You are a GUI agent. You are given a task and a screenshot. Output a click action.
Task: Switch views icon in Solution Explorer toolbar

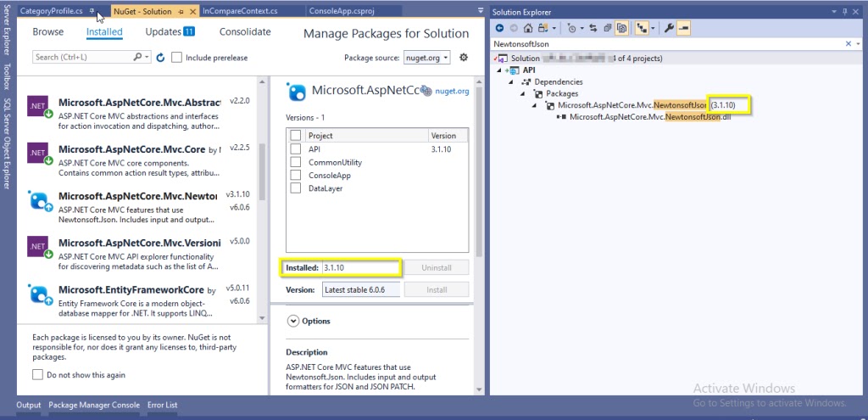(x=542, y=28)
